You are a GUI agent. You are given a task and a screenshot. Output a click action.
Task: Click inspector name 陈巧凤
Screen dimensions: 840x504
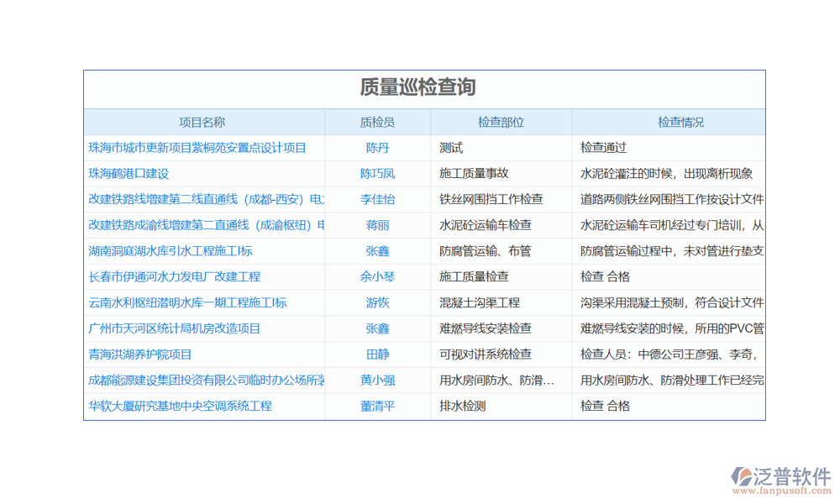[x=377, y=174]
